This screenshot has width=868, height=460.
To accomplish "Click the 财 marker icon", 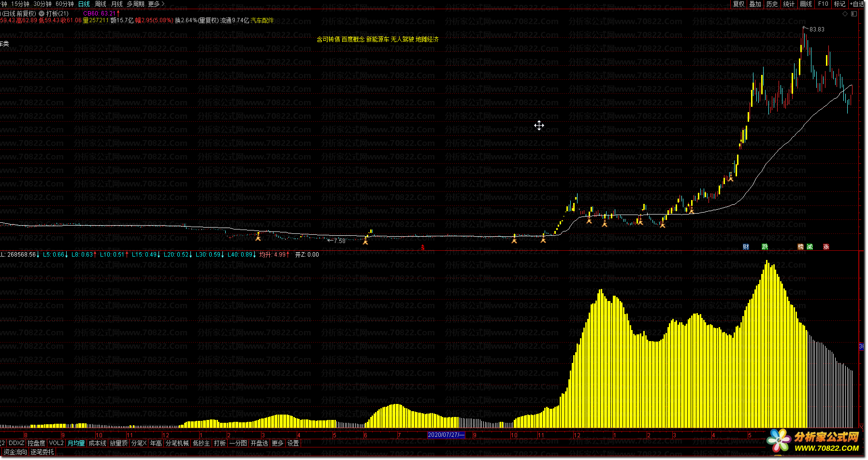I will click(746, 247).
